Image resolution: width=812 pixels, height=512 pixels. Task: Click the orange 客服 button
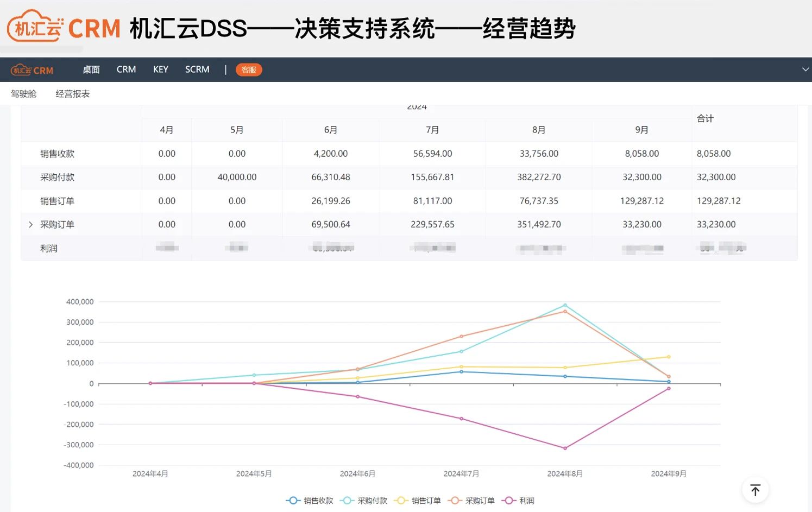point(249,70)
